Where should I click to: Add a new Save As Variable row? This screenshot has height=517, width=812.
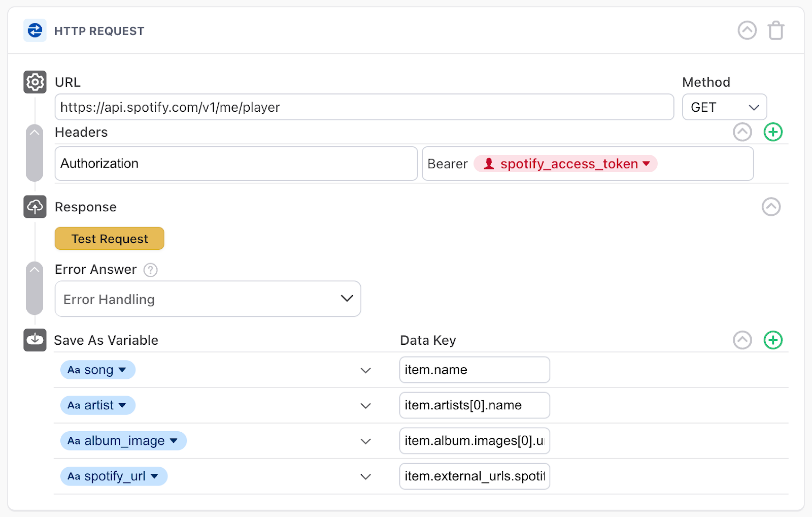pos(773,340)
